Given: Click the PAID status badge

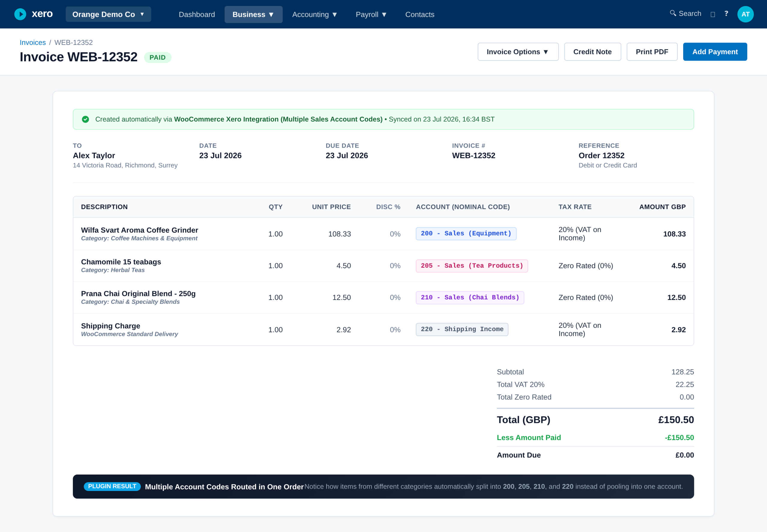Looking at the screenshot, I should coord(158,57).
